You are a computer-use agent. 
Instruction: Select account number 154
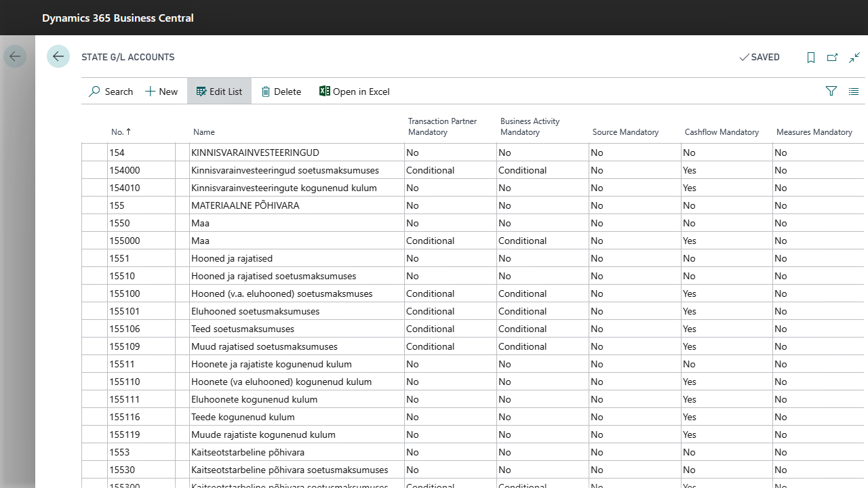(141, 152)
